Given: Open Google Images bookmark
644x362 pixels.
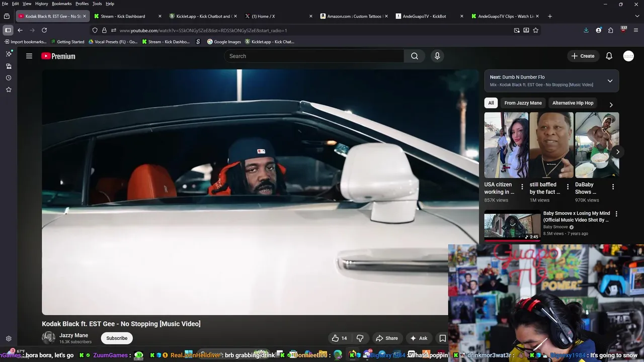Looking at the screenshot, I should click(224, 42).
